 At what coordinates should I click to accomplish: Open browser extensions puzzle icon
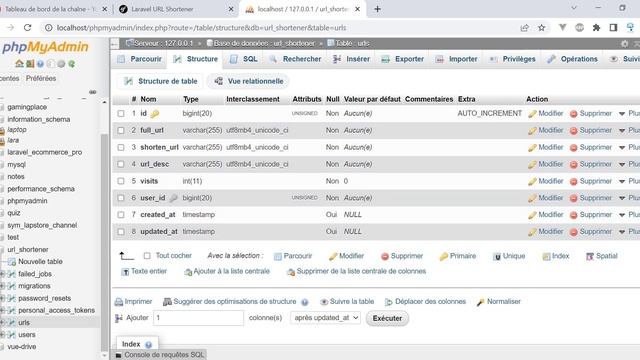pos(596,28)
